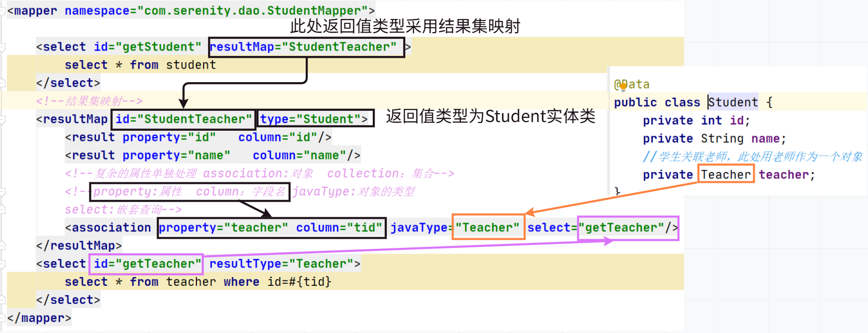Click the fold end marker beside </mapper>

point(2,318)
